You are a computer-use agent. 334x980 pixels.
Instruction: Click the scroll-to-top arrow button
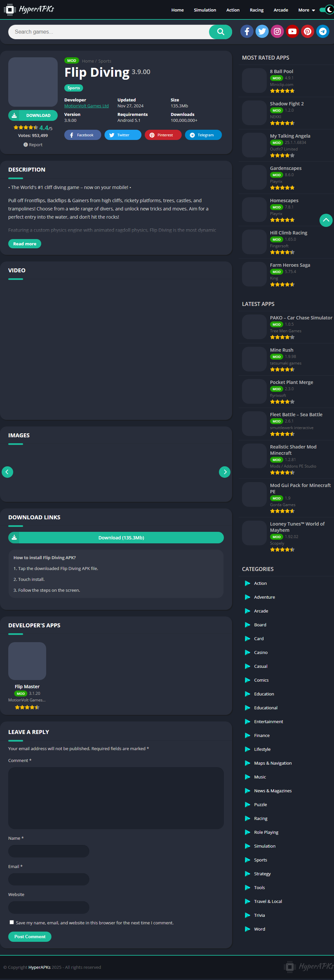[326, 220]
